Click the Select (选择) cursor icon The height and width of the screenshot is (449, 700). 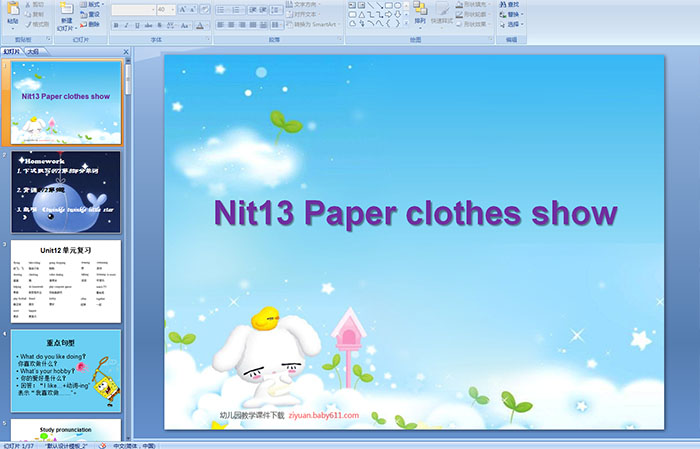point(503,24)
